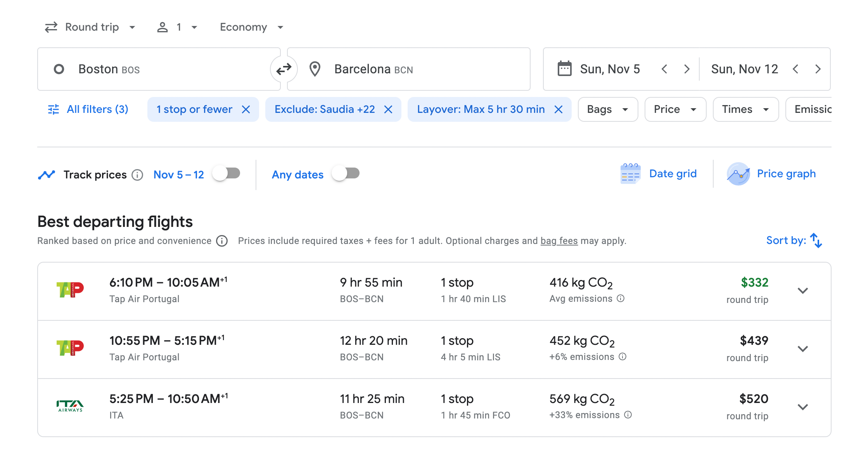Remove the '1 stop or fewer' filter

246,109
